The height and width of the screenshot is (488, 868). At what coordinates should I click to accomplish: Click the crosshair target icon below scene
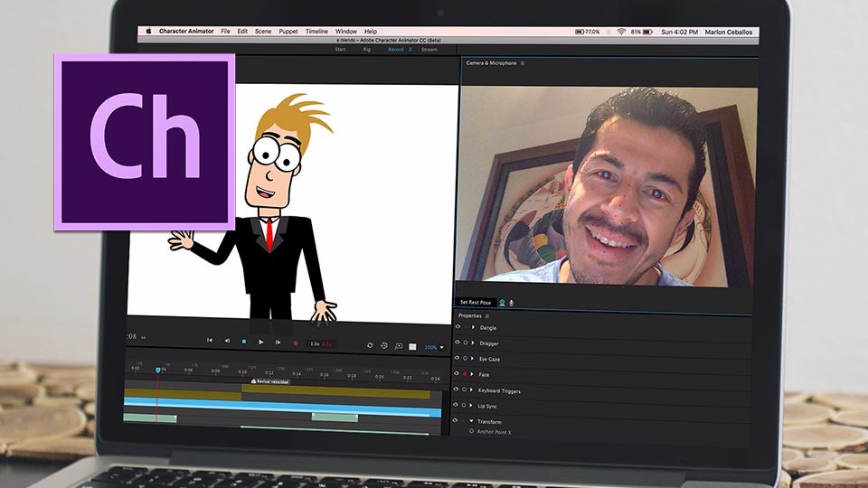pyautogui.click(x=384, y=346)
